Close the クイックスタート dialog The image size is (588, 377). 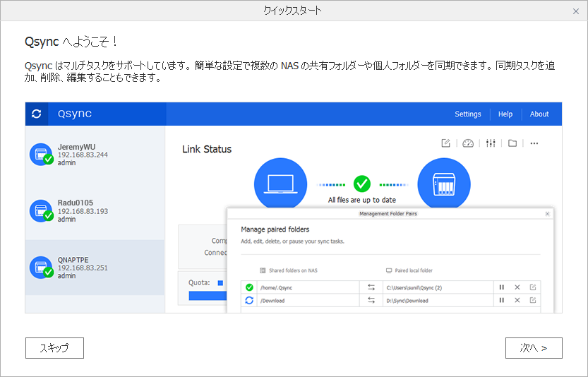[575, 11]
